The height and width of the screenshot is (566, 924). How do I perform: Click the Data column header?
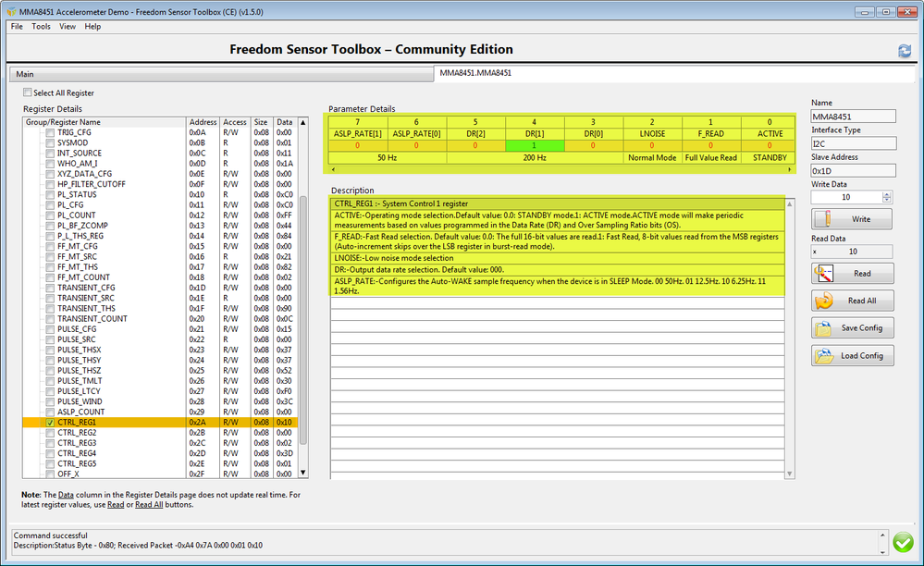click(x=285, y=122)
